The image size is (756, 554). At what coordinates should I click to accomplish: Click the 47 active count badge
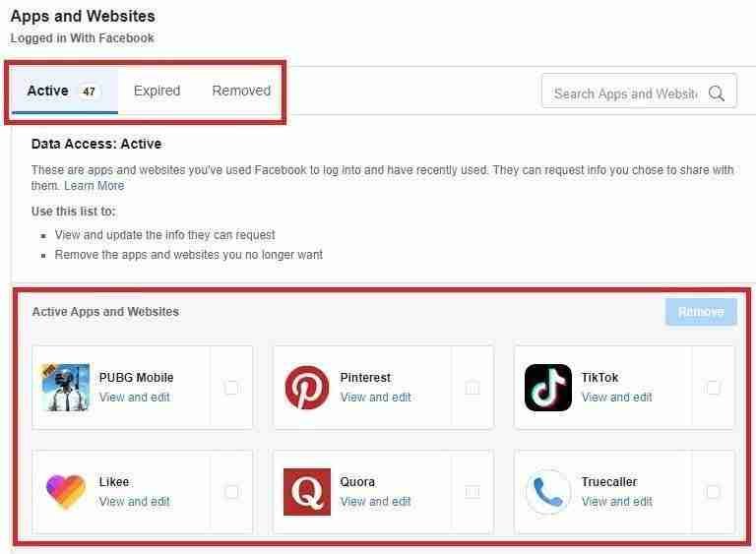pyautogui.click(x=89, y=92)
